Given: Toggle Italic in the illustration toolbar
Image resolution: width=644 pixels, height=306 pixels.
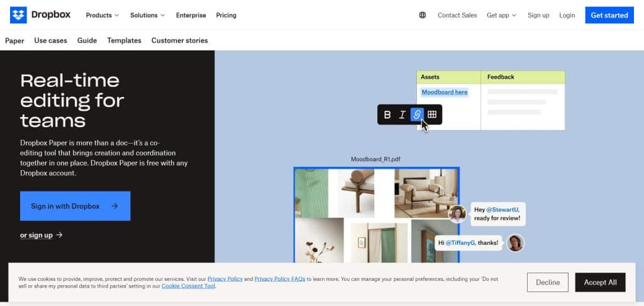Looking at the screenshot, I should [402, 115].
